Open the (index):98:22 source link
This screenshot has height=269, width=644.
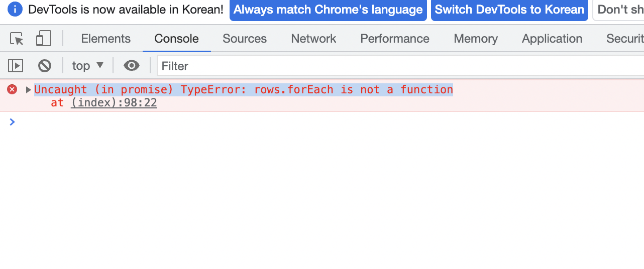114,103
